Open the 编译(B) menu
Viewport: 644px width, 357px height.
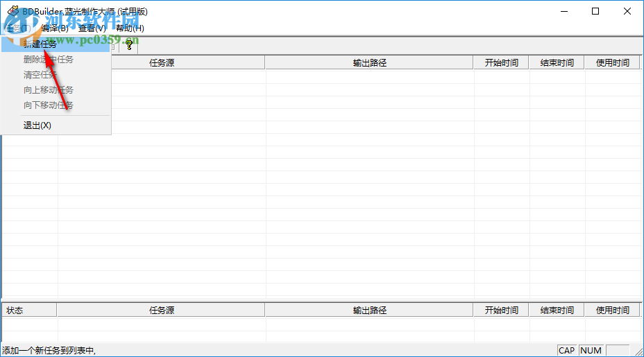(x=55, y=28)
